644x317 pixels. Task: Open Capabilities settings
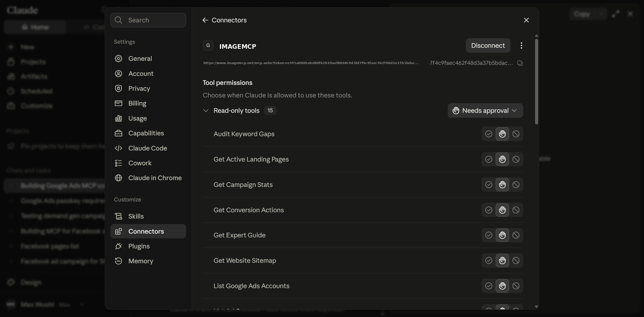point(148,133)
